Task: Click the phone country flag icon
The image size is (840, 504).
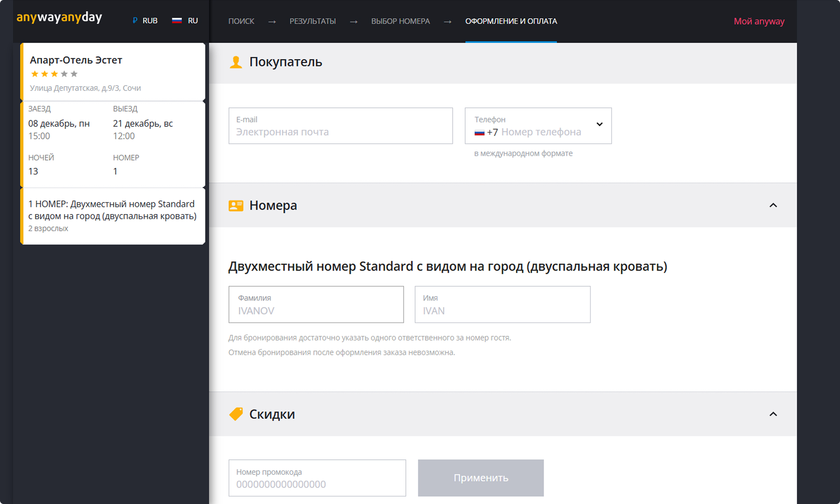Action: pos(479,133)
